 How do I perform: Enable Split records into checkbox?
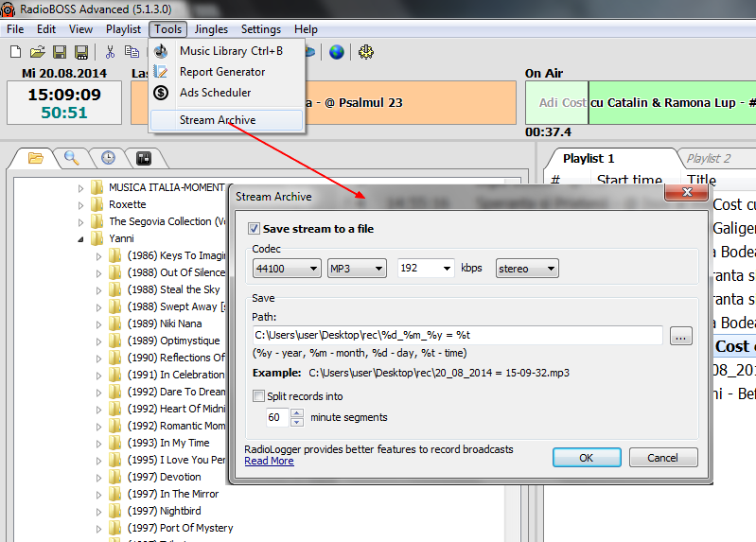[259, 396]
